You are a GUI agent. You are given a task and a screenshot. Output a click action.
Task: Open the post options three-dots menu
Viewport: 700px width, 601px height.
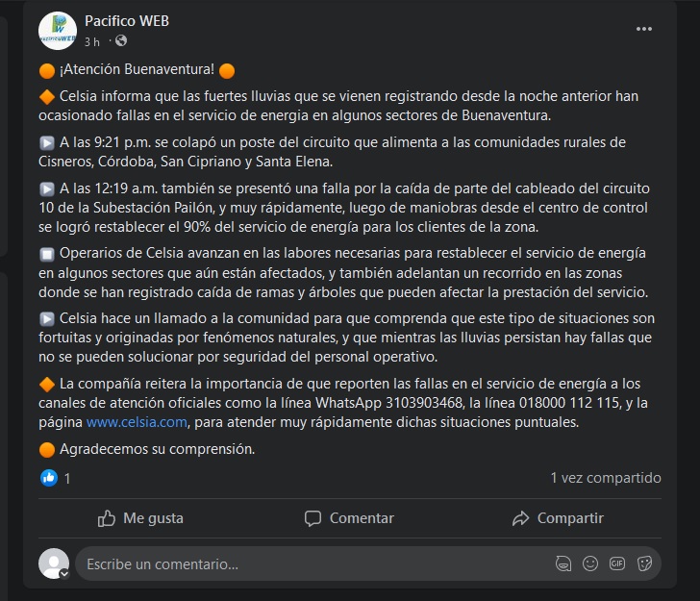(644, 29)
